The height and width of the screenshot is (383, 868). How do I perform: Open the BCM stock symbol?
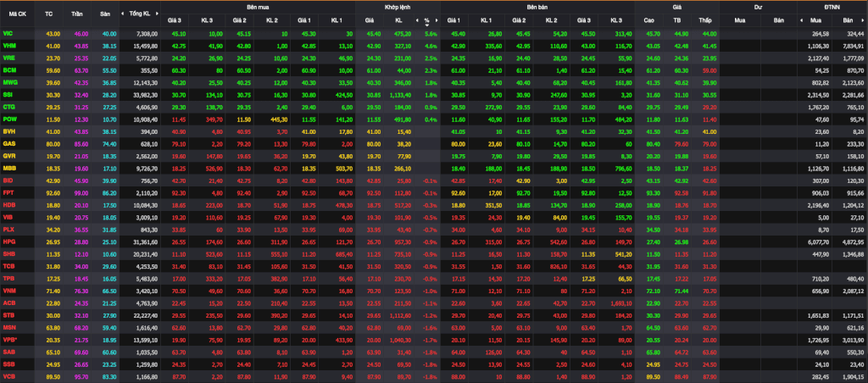(8, 69)
